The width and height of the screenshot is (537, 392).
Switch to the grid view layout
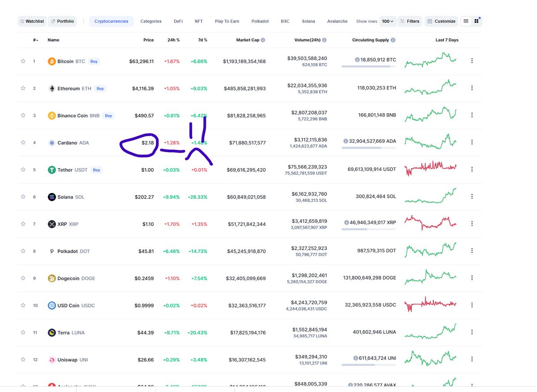pos(477,21)
